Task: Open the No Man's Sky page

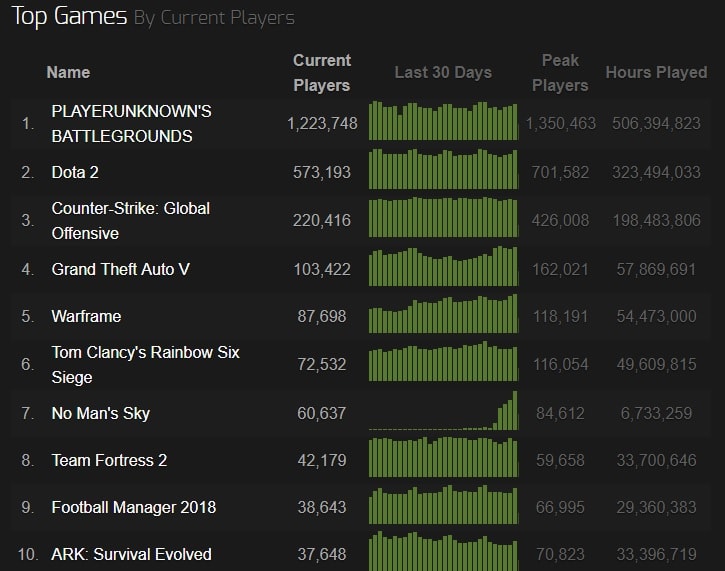Action: pyautogui.click(x=100, y=413)
